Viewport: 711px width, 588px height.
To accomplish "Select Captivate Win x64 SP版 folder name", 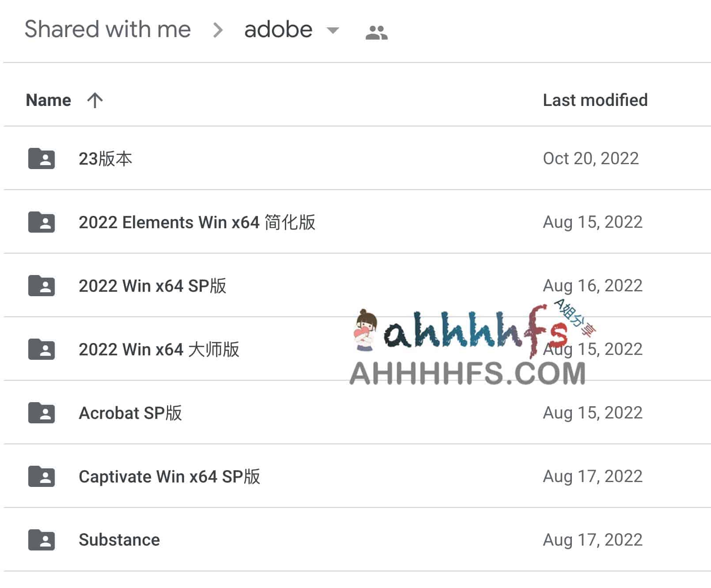I will pos(170,477).
